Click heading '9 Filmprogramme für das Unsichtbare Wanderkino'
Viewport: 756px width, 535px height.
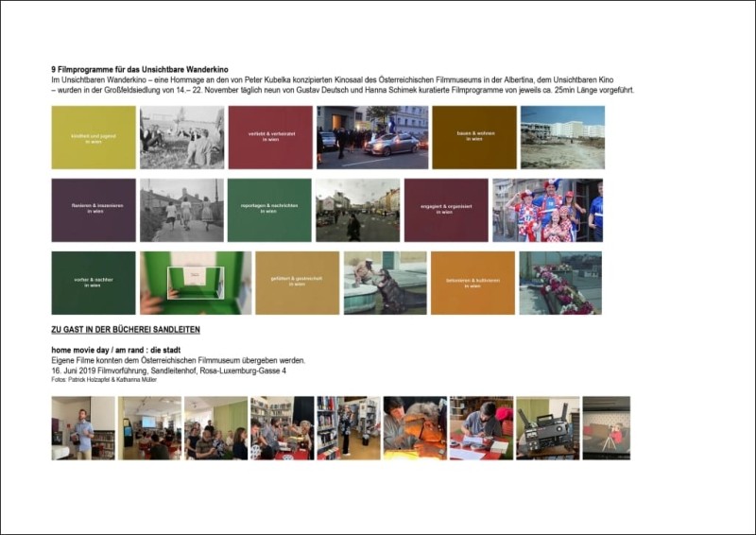140,69
